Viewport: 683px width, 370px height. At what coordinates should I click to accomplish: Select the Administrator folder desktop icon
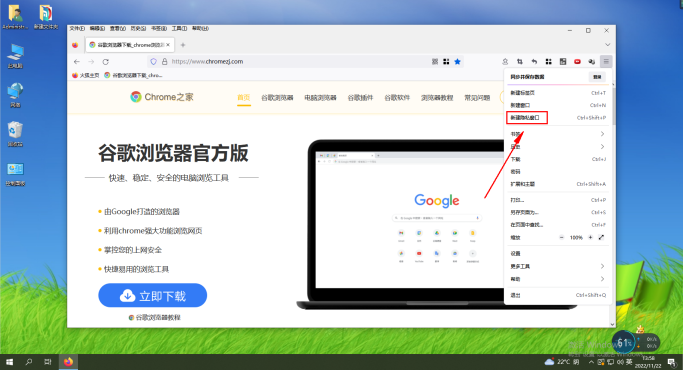[x=15, y=17]
